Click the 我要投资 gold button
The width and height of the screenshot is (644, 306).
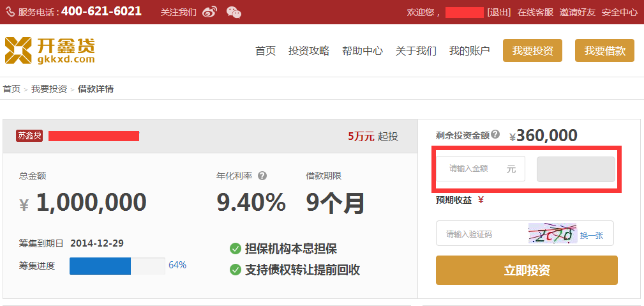532,51
